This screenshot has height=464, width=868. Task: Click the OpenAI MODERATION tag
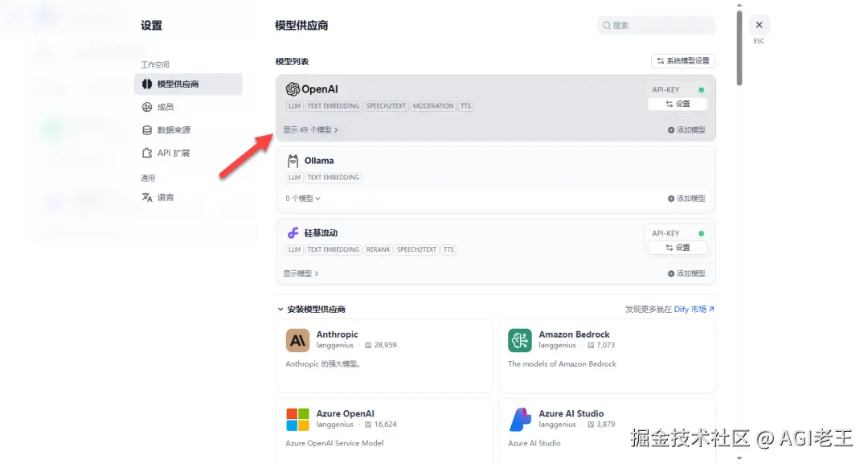coord(433,106)
